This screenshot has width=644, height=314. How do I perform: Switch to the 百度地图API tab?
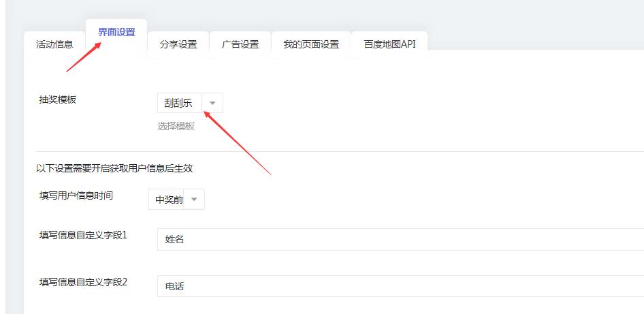pos(389,44)
